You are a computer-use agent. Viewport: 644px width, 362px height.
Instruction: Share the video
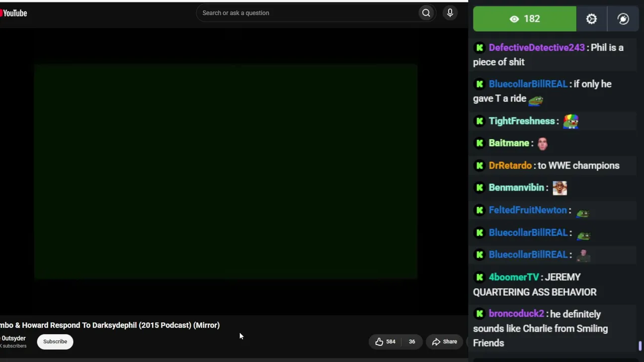[445, 342]
